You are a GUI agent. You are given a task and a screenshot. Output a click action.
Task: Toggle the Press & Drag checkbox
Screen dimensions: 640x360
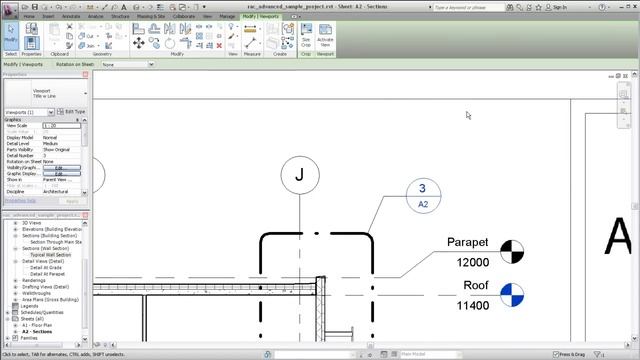pyautogui.click(x=556, y=354)
